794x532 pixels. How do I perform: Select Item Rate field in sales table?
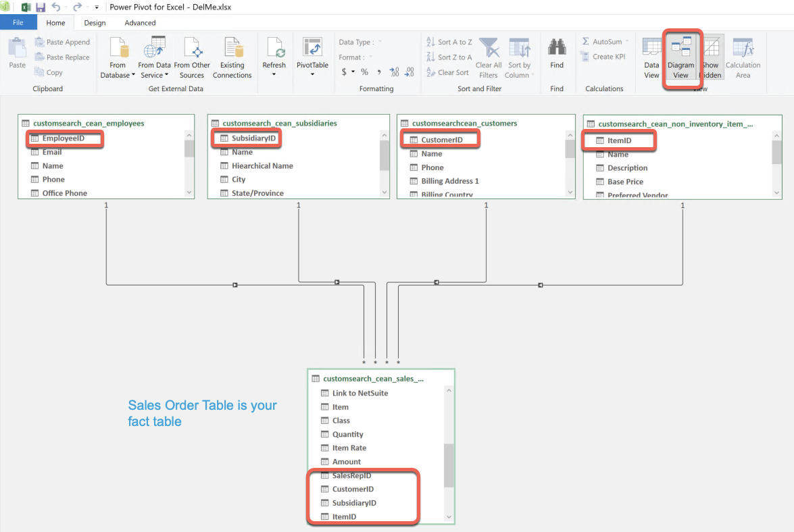point(349,448)
